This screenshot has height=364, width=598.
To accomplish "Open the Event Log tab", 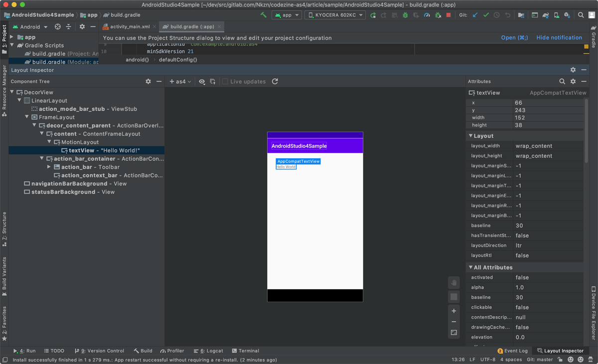I will (x=512, y=351).
